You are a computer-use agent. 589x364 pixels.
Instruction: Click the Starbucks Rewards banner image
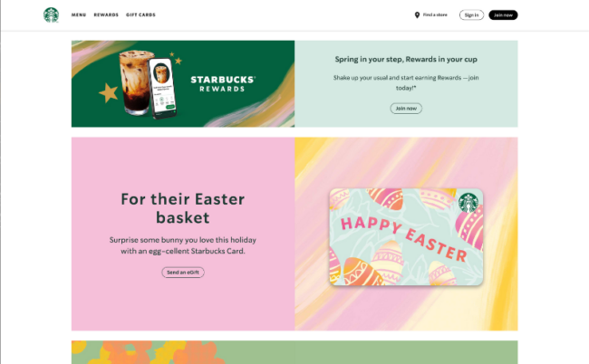pyautogui.click(x=183, y=83)
